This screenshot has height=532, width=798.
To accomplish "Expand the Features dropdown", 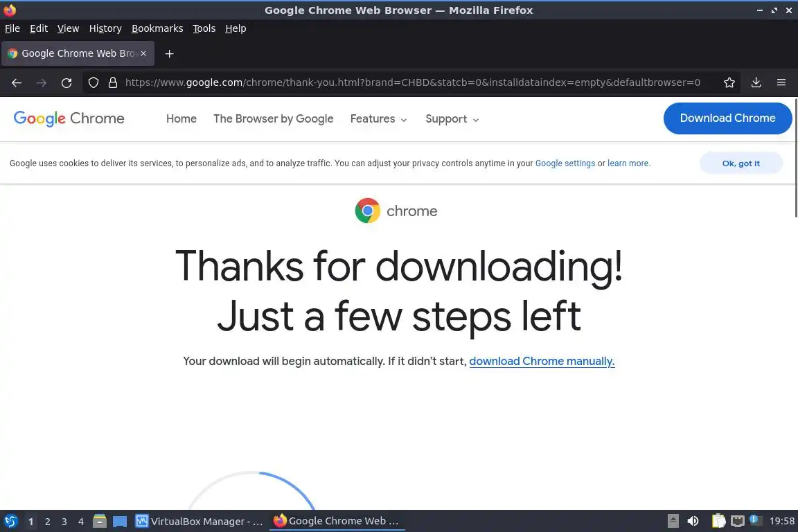I will pyautogui.click(x=379, y=119).
